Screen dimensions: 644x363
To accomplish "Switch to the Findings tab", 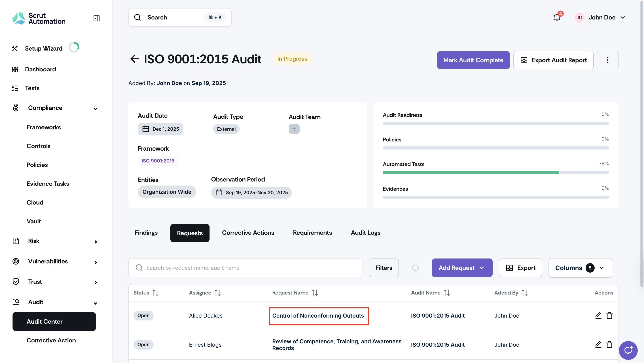I will [146, 233].
